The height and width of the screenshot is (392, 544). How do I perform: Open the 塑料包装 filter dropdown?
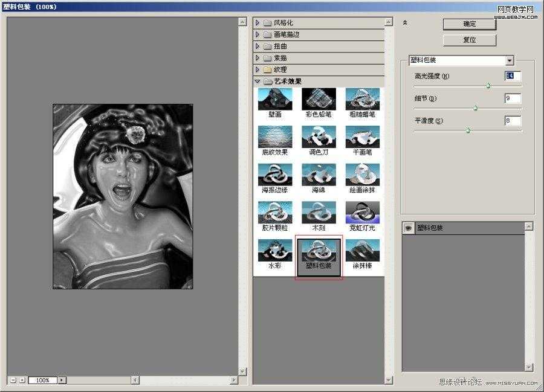[509, 60]
